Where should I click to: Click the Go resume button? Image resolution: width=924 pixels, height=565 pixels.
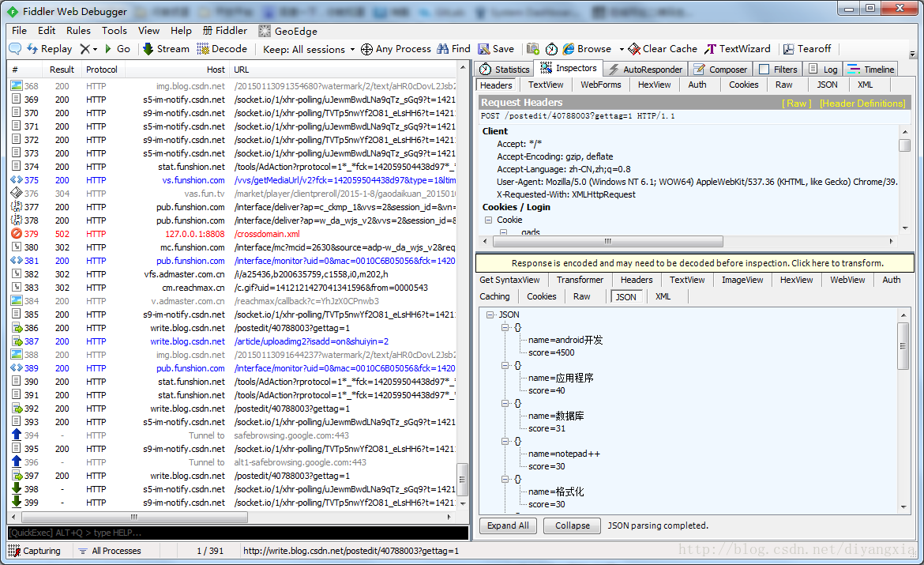117,49
